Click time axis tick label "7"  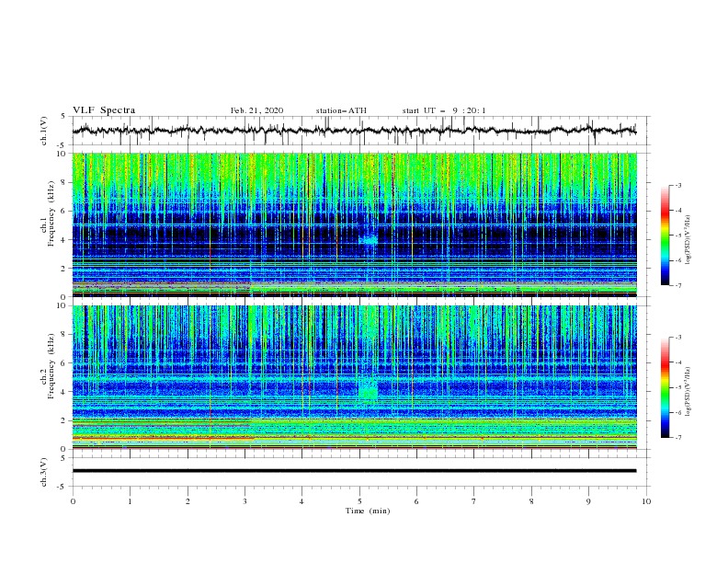point(474,501)
